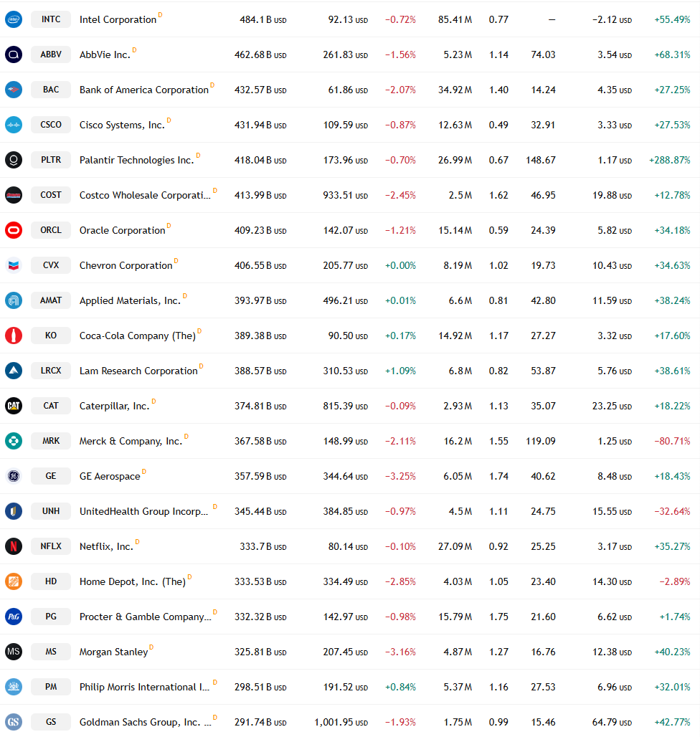The width and height of the screenshot is (700, 737).
Task: Open Palantir Technologies Inc. link
Action: pyautogui.click(x=137, y=161)
